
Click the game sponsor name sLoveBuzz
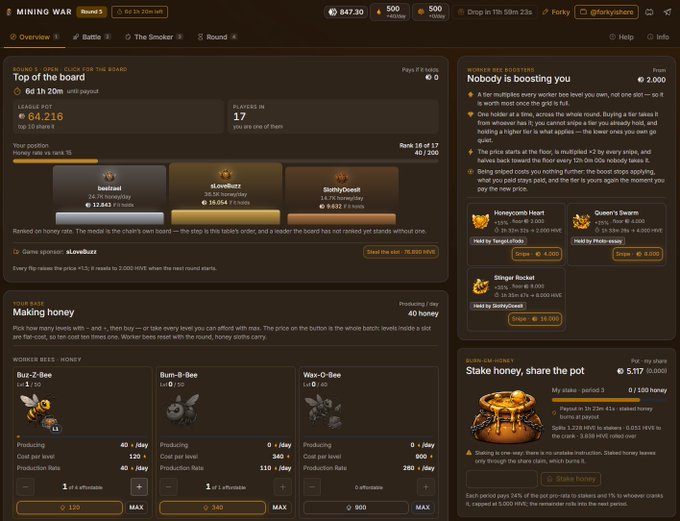point(81,252)
